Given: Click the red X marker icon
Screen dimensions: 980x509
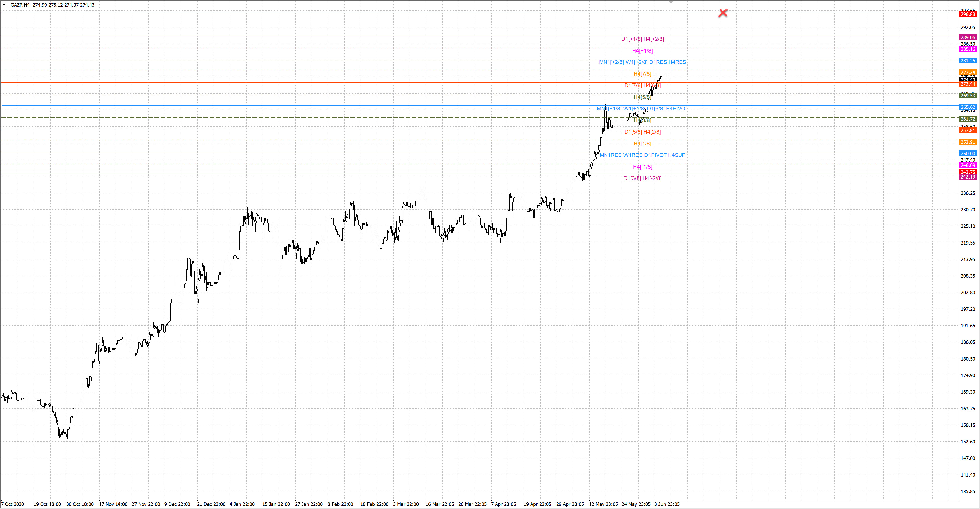Looking at the screenshot, I should coord(723,13).
